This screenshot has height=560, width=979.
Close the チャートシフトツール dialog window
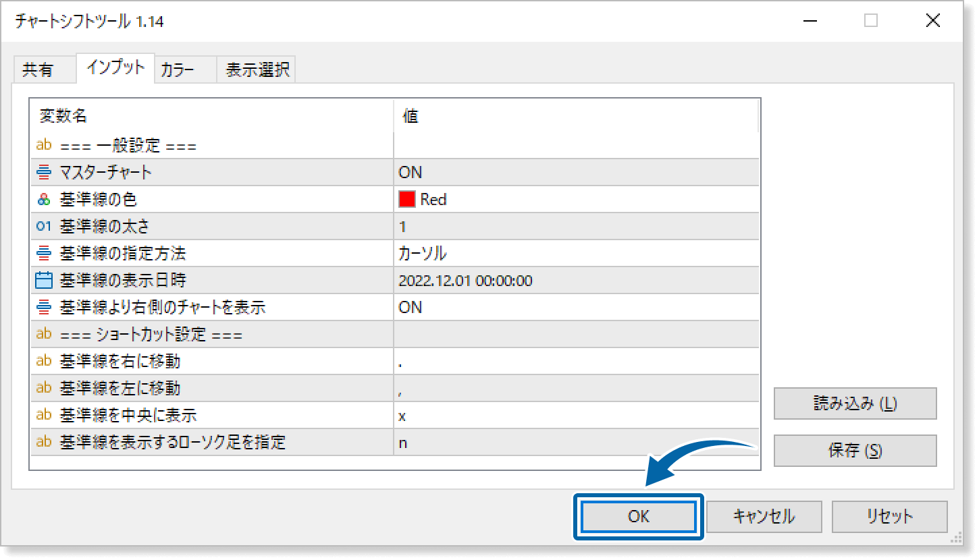[x=933, y=21]
